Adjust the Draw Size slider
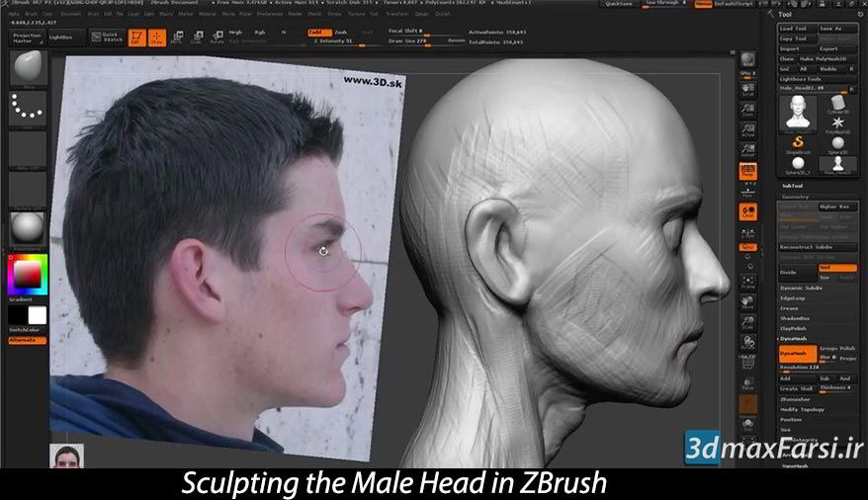The width and height of the screenshot is (868, 500). [427, 42]
